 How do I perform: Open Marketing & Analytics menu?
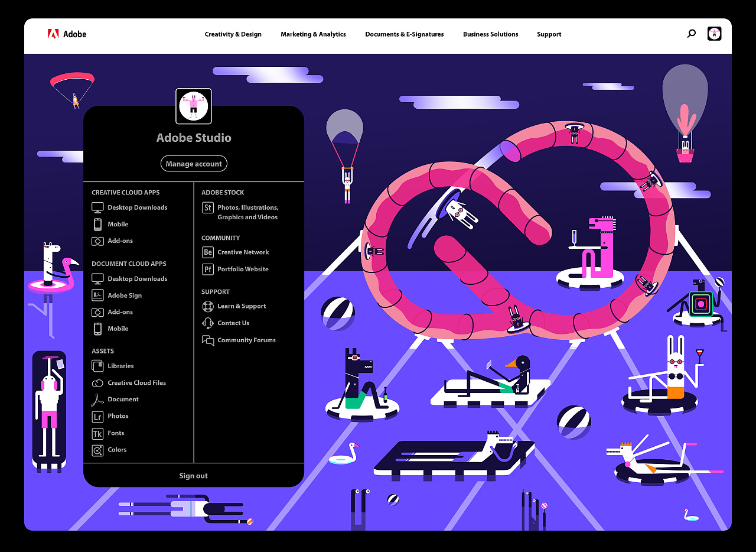(313, 34)
